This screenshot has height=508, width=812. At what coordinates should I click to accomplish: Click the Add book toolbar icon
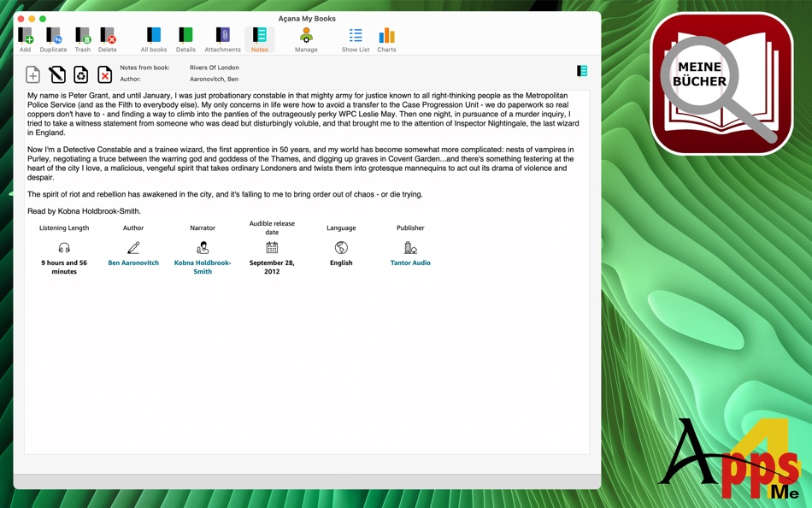coord(25,40)
